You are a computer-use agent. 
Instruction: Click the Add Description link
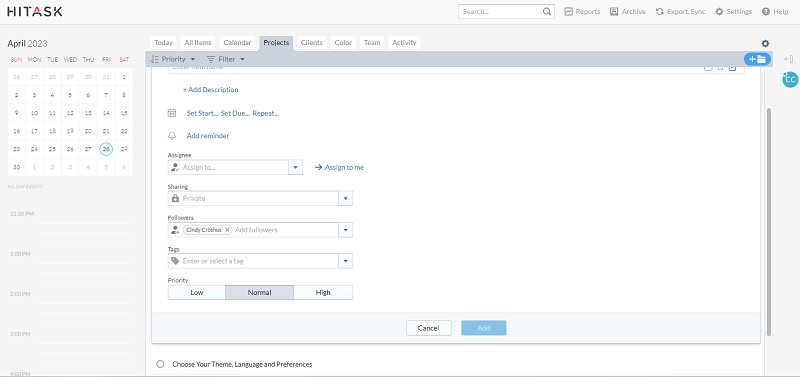point(210,90)
